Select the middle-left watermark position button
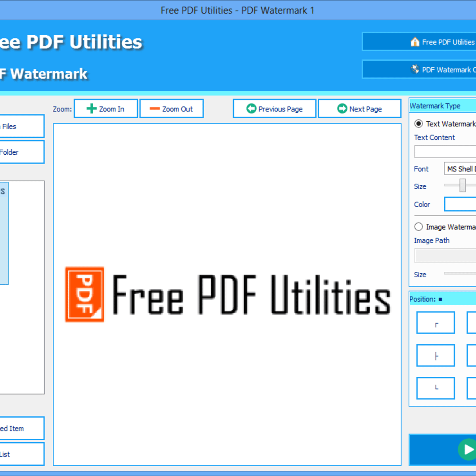Viewport: 476px width, 476px height. [435, 355]
